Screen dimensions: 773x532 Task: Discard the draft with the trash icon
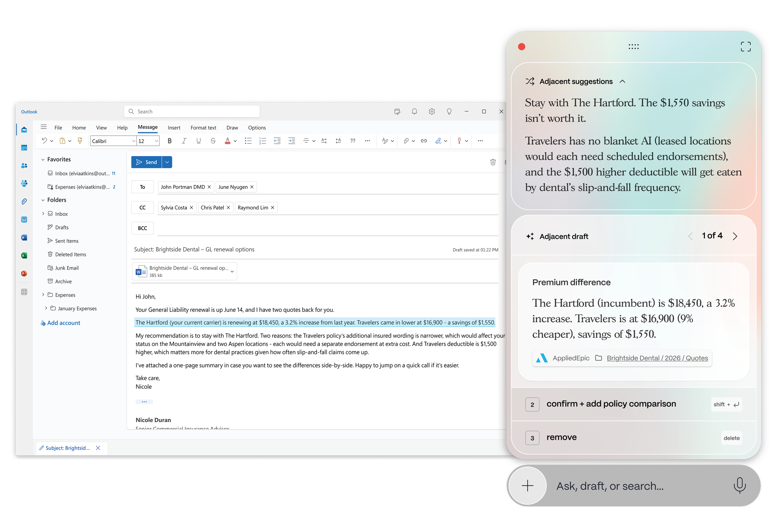pos(493,162)
